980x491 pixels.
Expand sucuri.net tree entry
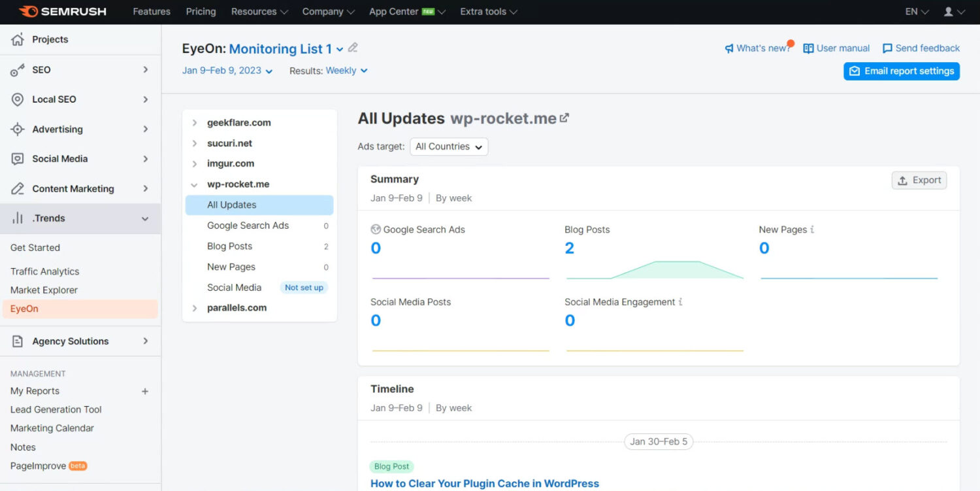195,143
